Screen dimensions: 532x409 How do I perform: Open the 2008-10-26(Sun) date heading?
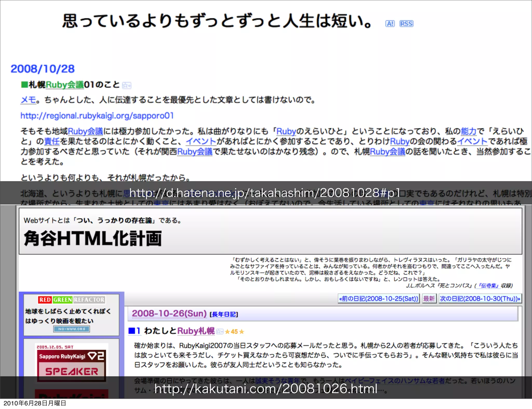169,313
